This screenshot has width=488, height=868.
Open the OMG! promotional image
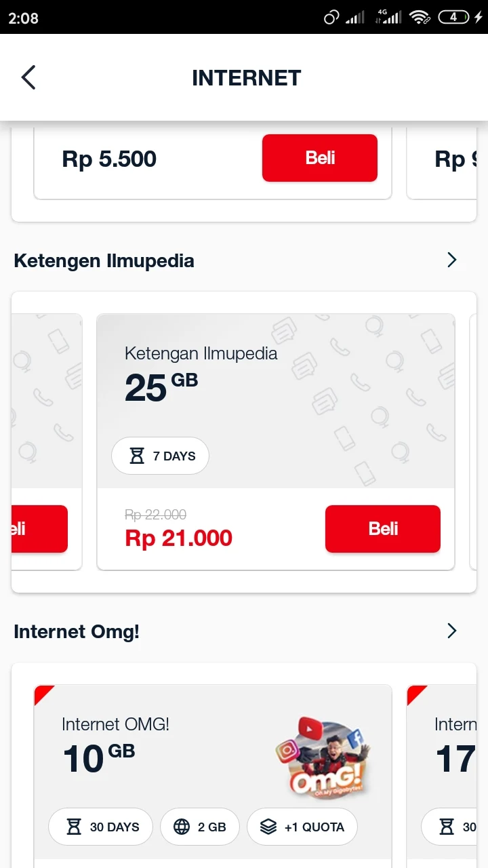click(323, 757)
